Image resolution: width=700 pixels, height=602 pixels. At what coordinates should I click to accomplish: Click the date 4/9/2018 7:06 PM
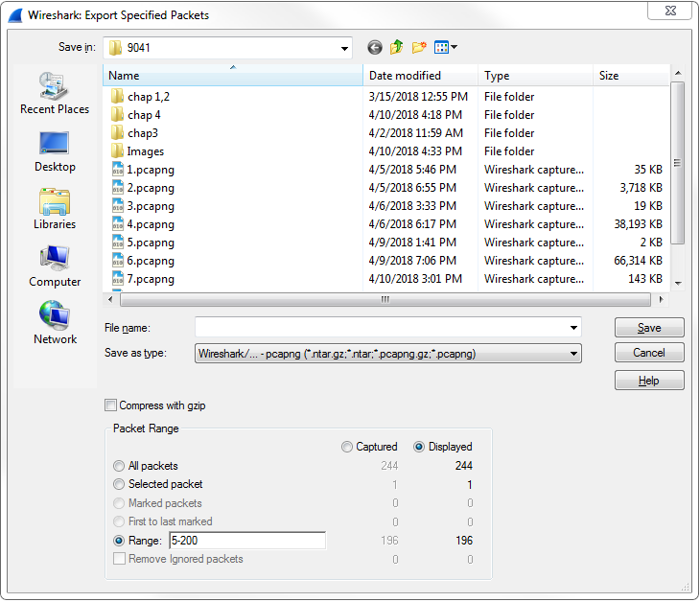[412, 260]
